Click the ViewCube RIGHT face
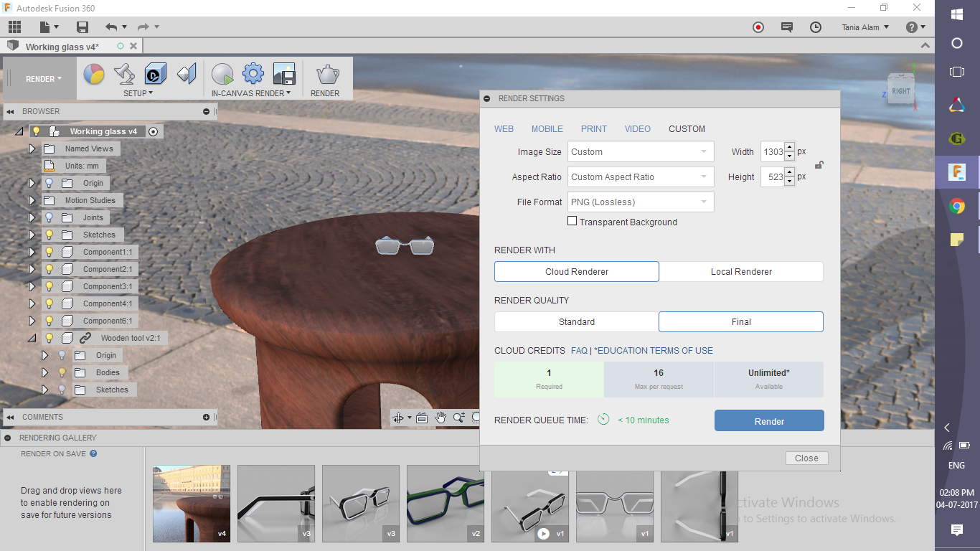The width and height of the screenshot is (980, 551). tap(901, 91)
